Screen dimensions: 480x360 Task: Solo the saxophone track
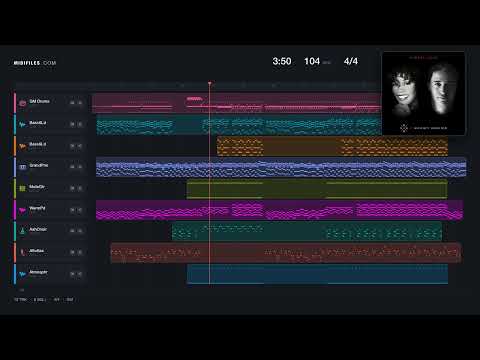[x=80, y=252]
